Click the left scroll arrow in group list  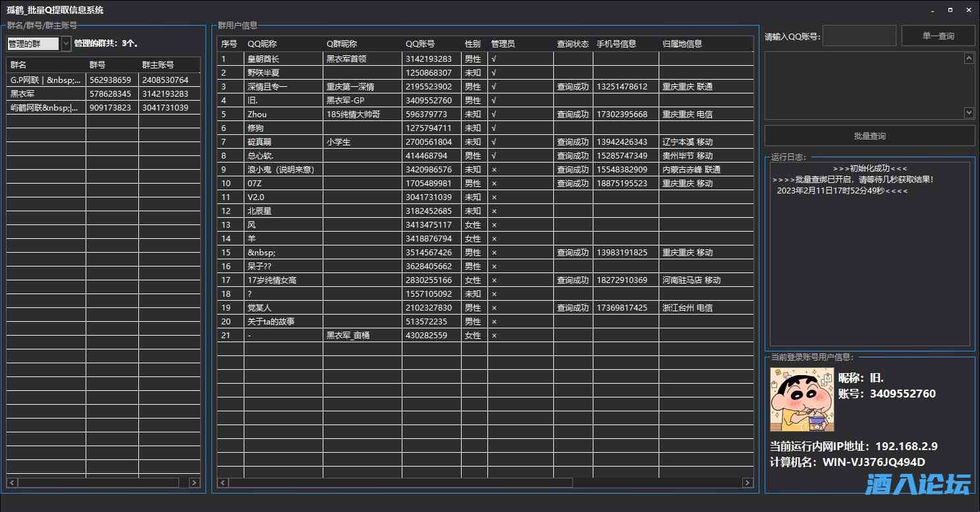pos(12,482)
